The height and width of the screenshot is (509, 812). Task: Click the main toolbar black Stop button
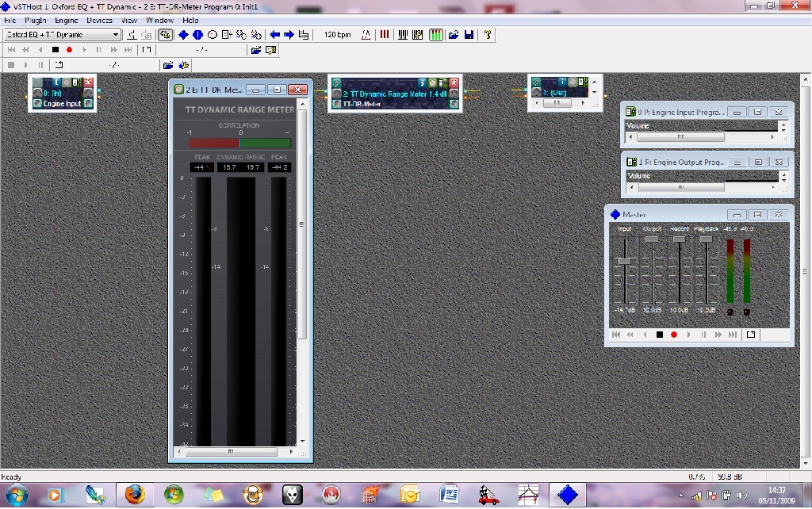[56, 50]
